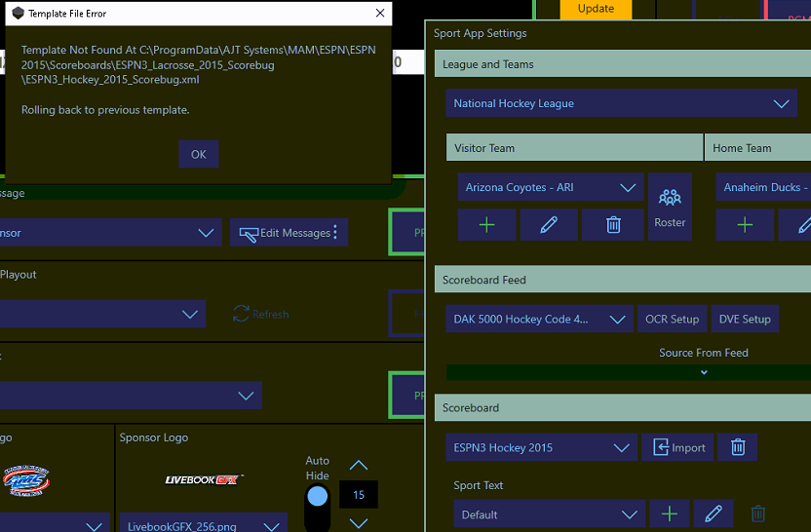Delete the ESPN3 Hockey 2015 scoreboard
The image size is (811, 532).
pyautogui.click(x=738, y=447)
